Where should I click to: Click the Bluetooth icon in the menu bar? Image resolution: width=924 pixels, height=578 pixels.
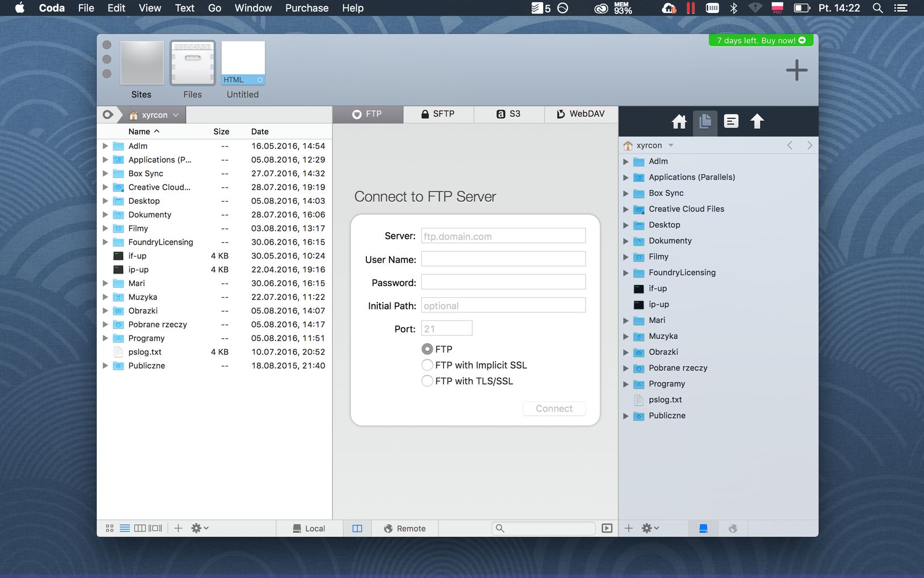(734, 8)
